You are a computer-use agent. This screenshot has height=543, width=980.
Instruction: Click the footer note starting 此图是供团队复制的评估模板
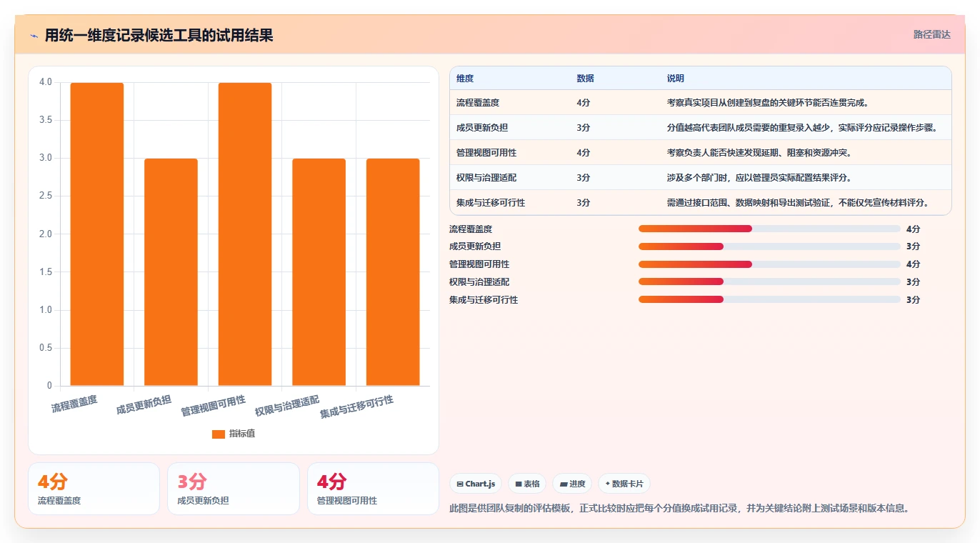pos(679,509)
